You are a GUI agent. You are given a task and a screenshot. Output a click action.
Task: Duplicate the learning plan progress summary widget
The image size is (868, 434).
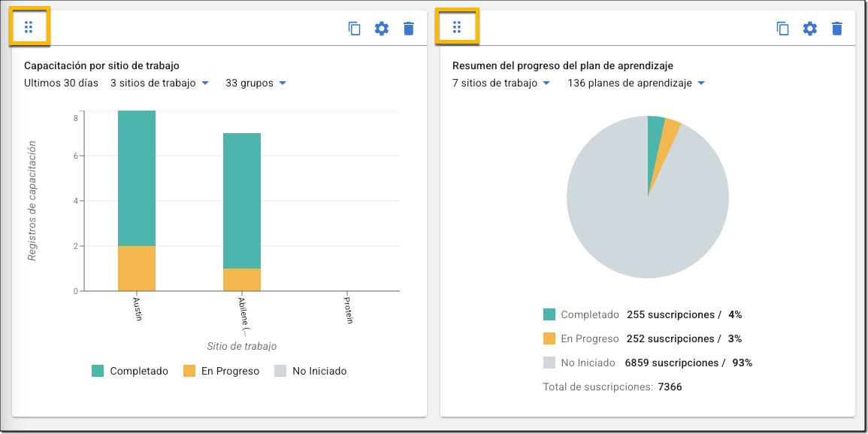[783, 29]
